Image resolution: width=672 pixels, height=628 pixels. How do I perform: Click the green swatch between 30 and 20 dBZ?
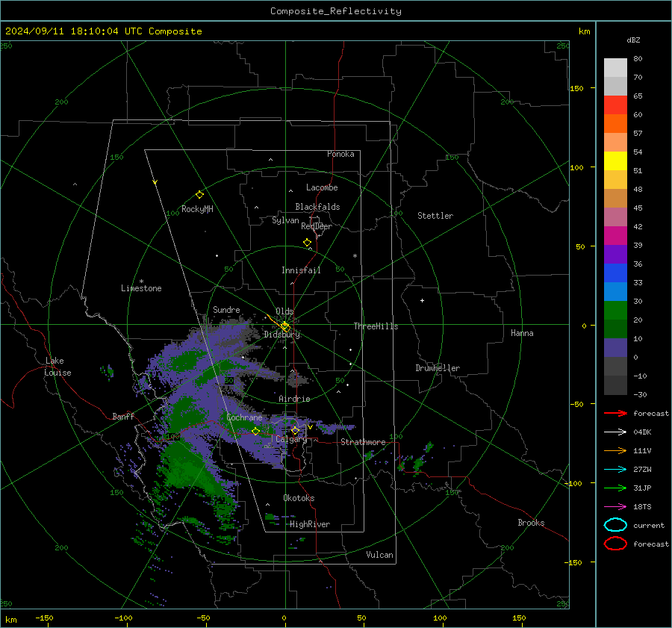click(615, 311)
